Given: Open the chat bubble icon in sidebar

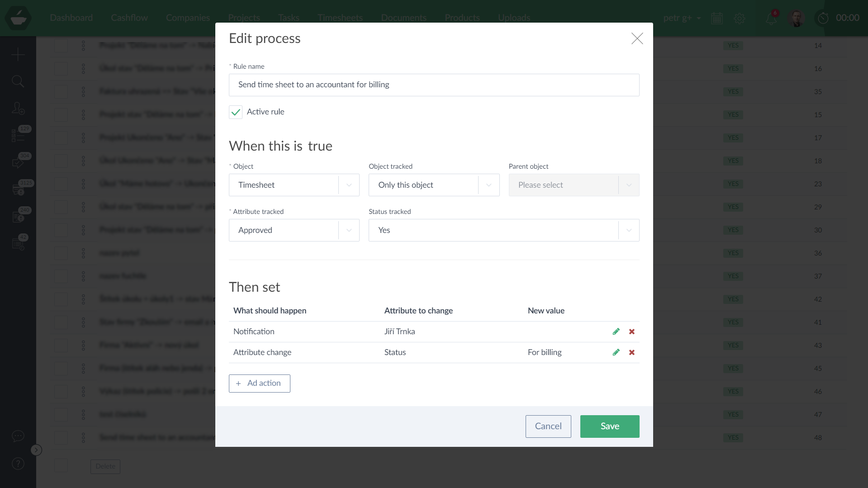Looking at the screenshot, I should coord(18,436).
